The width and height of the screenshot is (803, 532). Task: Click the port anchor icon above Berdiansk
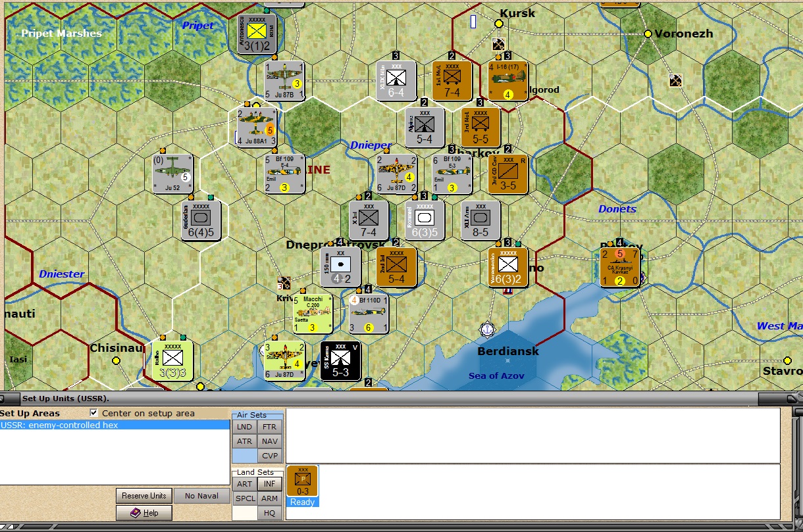[x=487, y=329]
